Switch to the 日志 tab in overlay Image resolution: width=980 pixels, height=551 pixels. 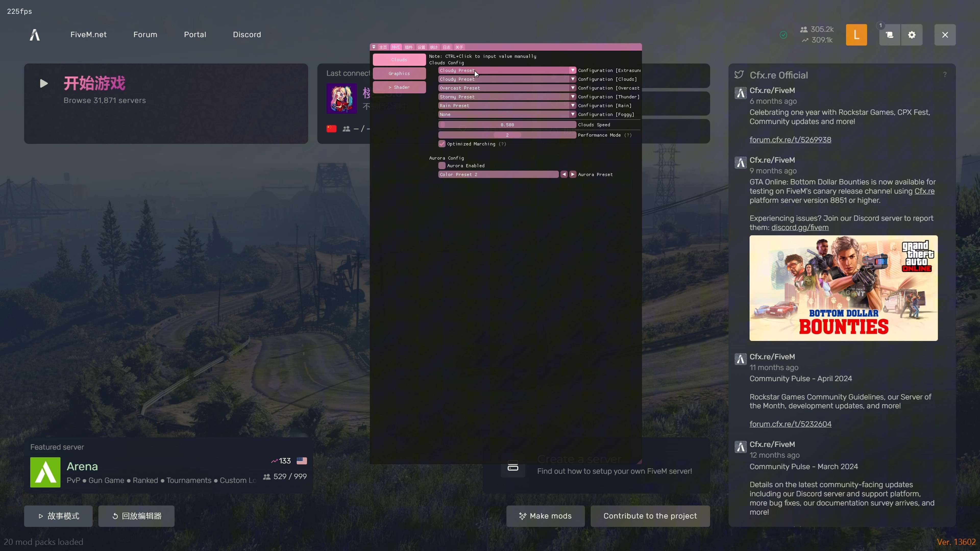[x=447, y=47]
